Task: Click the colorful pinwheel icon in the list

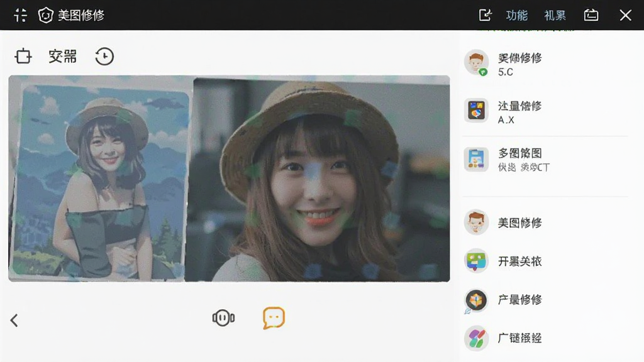Action: click(x=477, y=338)
